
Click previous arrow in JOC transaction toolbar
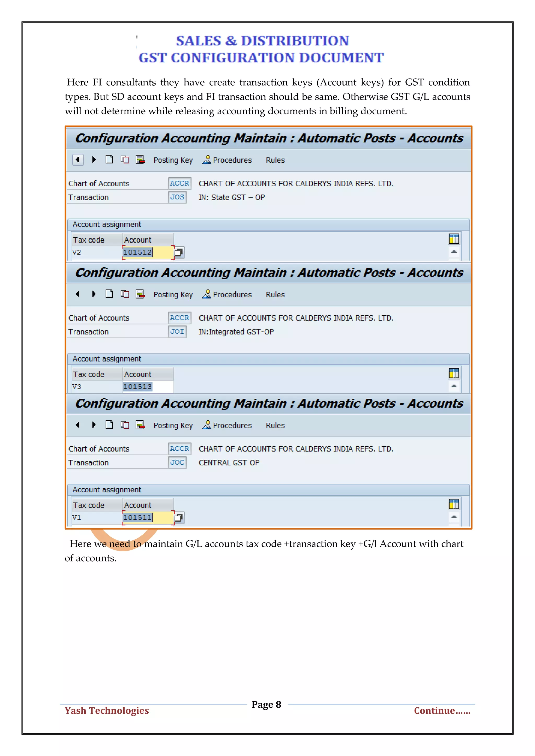(x=78, y=425)
